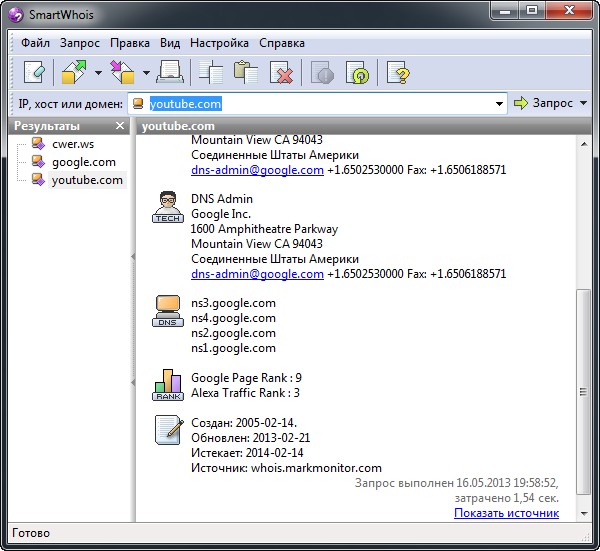Click the Copy toolbar icon

click(x=211, y=72)
